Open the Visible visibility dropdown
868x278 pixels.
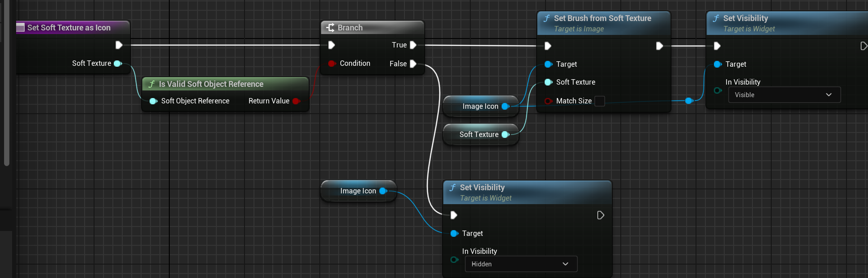click(784, 95)
